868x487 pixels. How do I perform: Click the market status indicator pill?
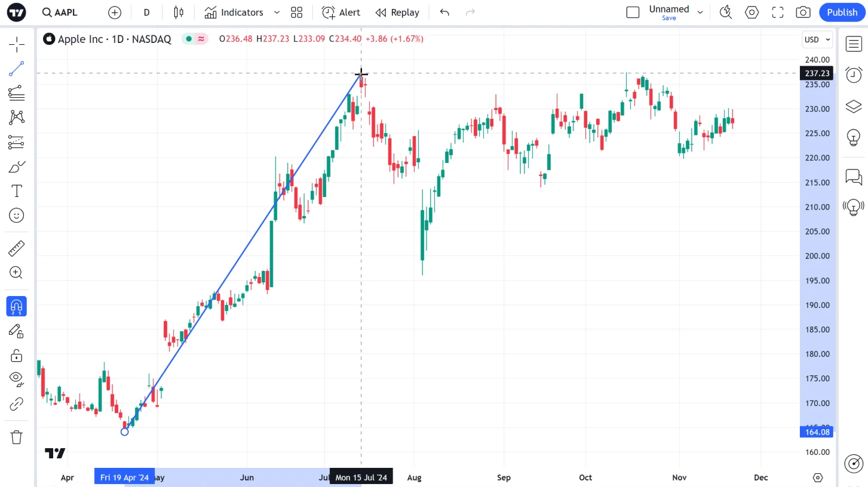196,39
